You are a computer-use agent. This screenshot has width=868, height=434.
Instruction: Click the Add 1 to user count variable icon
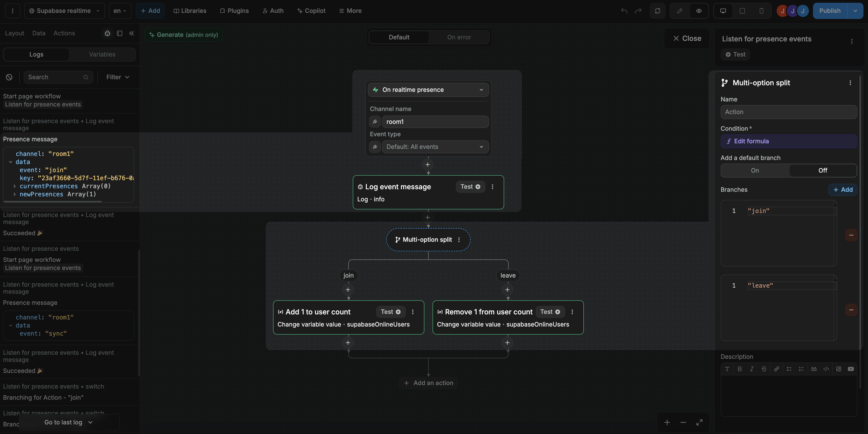281,311
